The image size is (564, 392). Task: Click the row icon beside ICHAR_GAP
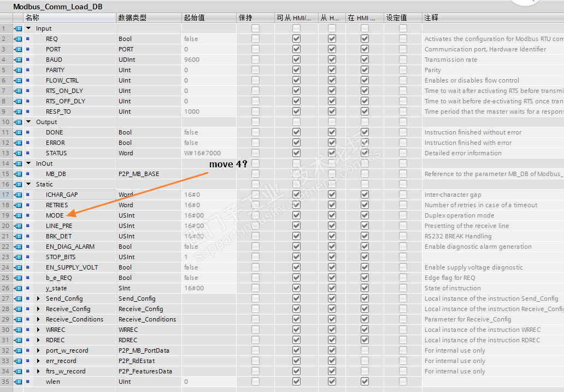(18, 195)
